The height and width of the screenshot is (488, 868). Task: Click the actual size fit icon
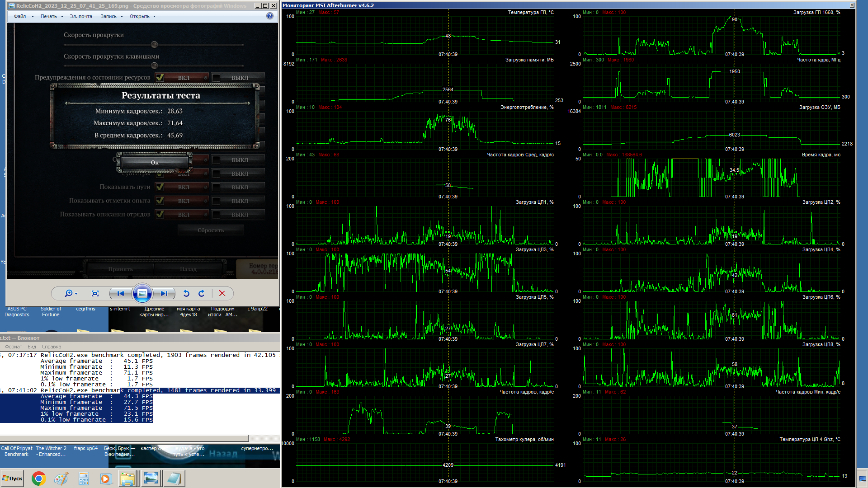(95, 293)
